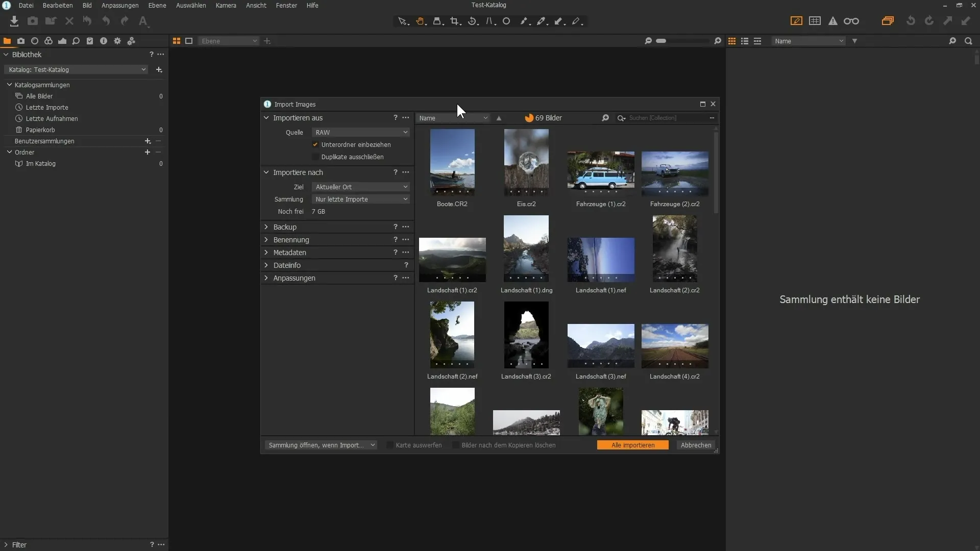Open the Datei menu
The height and width of the screenshot is (551, 980).
click(26, 5)
